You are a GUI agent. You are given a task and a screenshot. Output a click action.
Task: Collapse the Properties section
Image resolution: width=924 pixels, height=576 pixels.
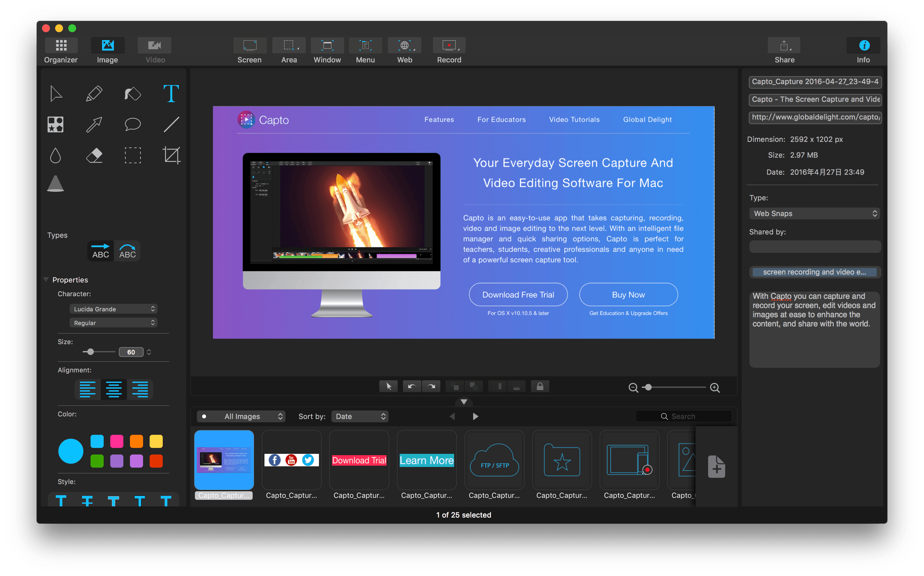pyautogui.click(x=46, y=279)
